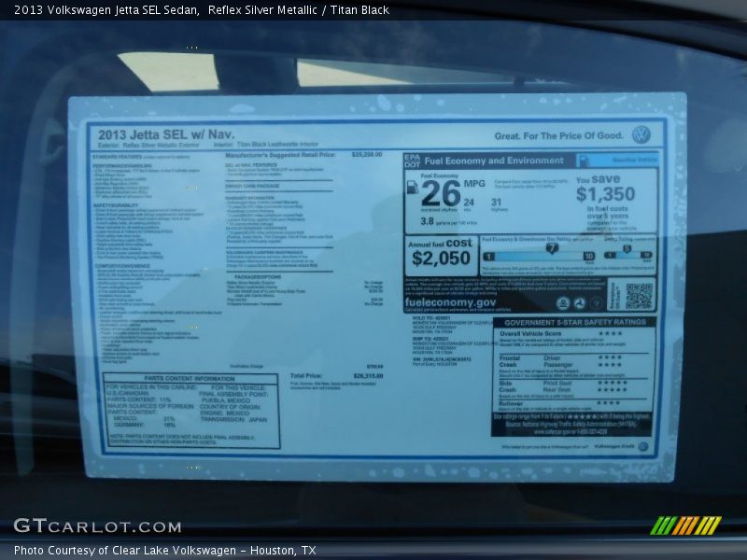Click the QR code on fuel label
The height and width of the screenshot is (560, 747).
(639, 296)
